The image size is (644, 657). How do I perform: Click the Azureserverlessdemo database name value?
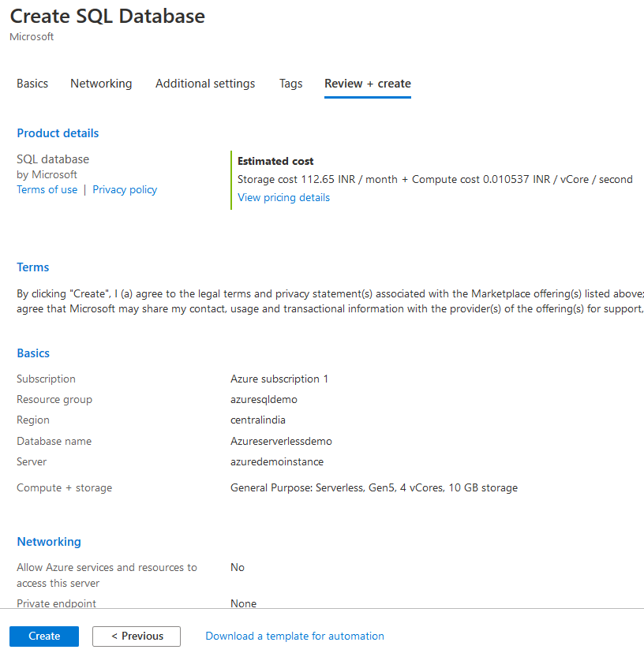(281, 441)
